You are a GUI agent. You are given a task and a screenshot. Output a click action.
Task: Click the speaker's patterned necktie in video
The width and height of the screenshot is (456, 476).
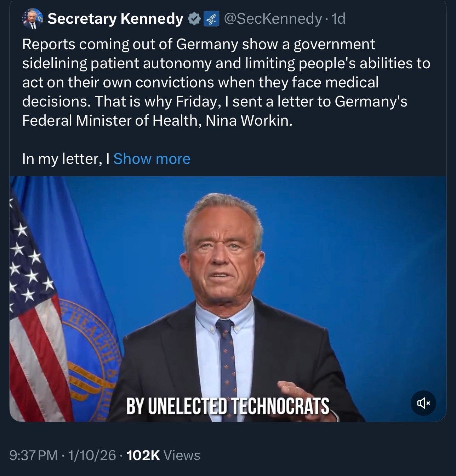[x=227, y=354]
